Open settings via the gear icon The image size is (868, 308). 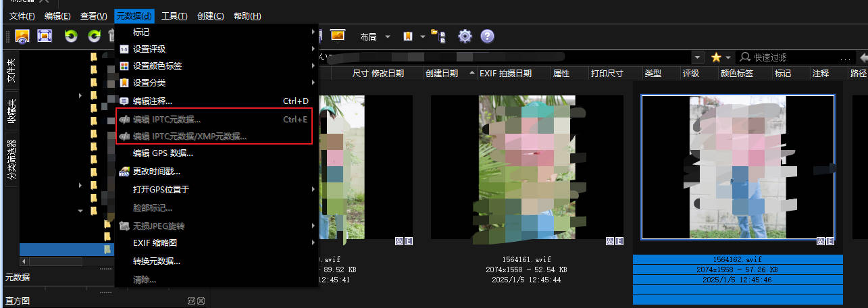click(465, 36)
